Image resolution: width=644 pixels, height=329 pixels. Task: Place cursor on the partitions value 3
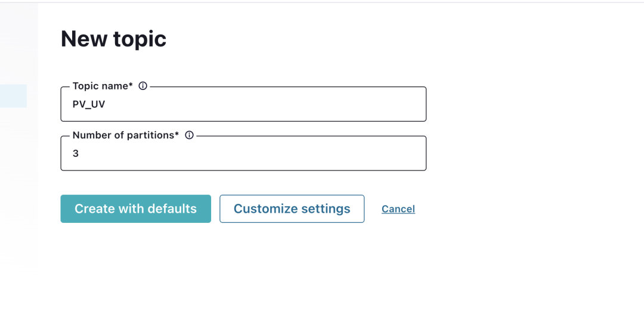pyautogui.click(x=76, y=154)
